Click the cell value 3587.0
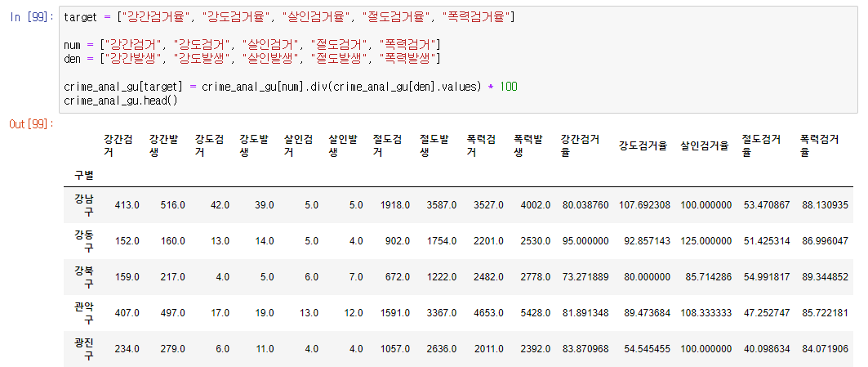Image resolution: width=868 pixels, height=367 pixels. 441,205
